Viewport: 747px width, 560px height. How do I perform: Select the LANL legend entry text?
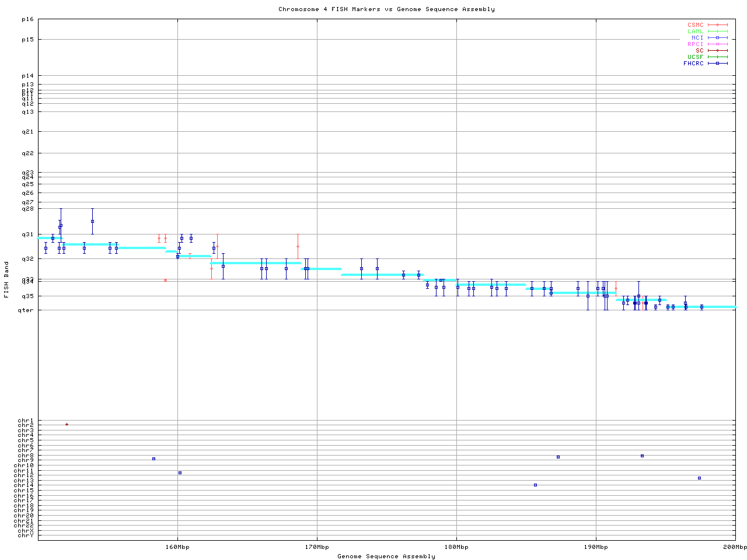pyautogui.click(x=695, y=32)
